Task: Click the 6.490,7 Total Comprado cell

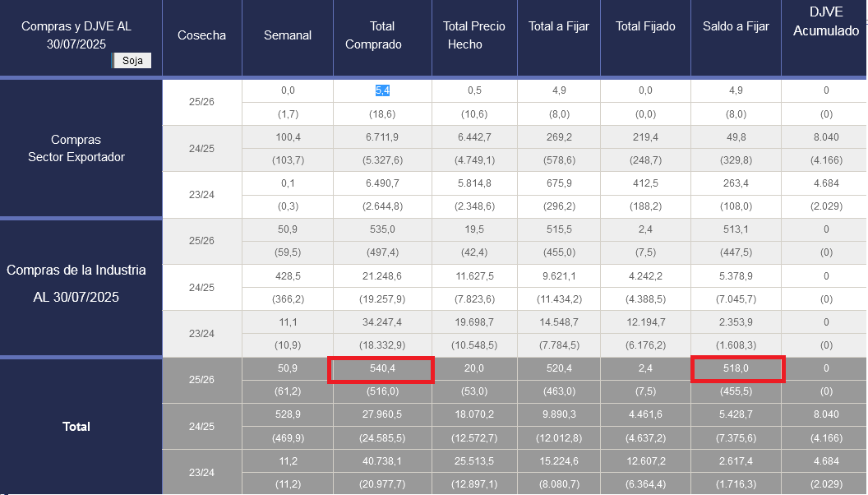Action: [382, 183]
